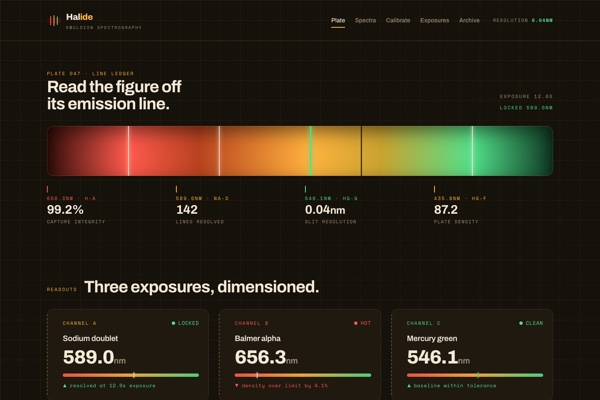The image size is (600, 400).
Task: Go to the Exposures tab
Action: 434,20
